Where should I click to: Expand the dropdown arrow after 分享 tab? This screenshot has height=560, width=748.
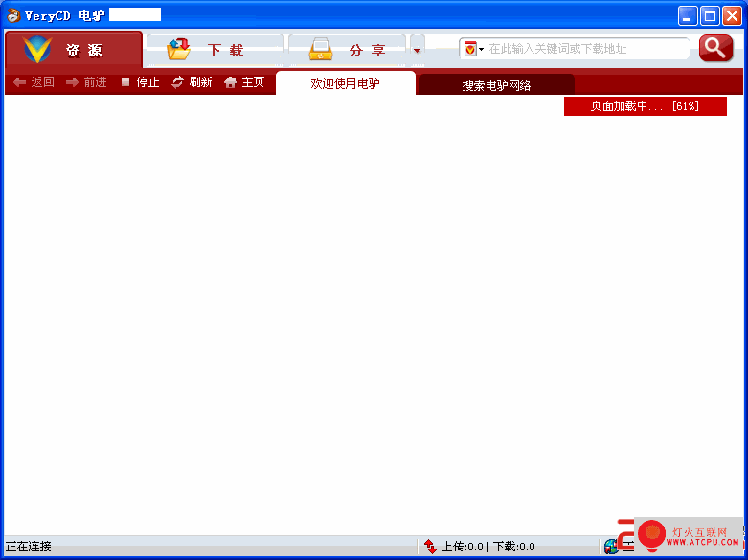[x=418, y=50]
